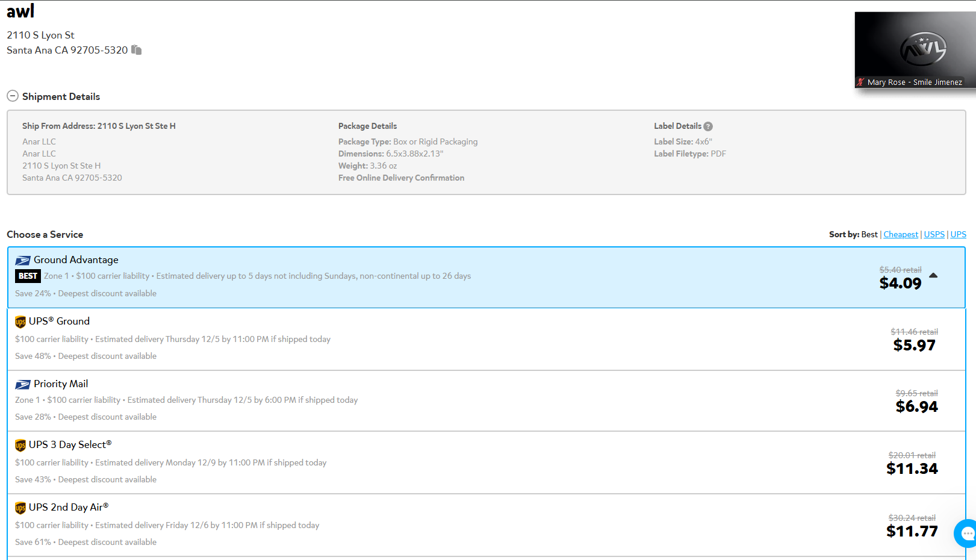This screenshot has width=976, height=560.
Task: Click the $30.24 retail strikethrough price
Action: [912, 518]
